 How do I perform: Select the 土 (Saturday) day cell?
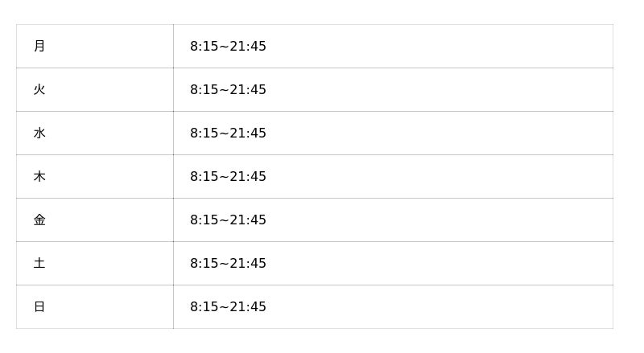[39, 264]
